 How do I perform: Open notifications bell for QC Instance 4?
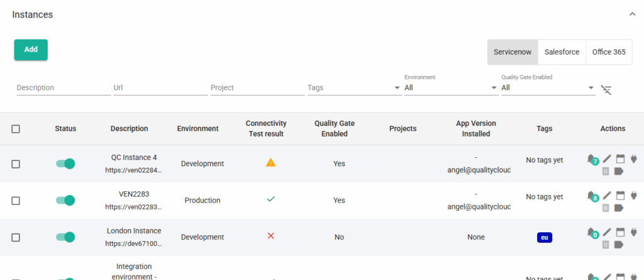[x=591, y=159]
